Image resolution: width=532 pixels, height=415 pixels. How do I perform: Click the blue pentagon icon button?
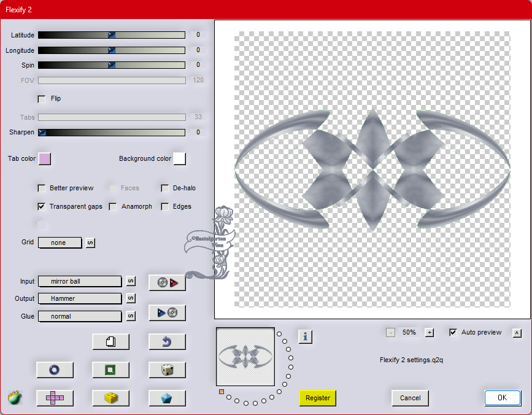coord(167,398)
